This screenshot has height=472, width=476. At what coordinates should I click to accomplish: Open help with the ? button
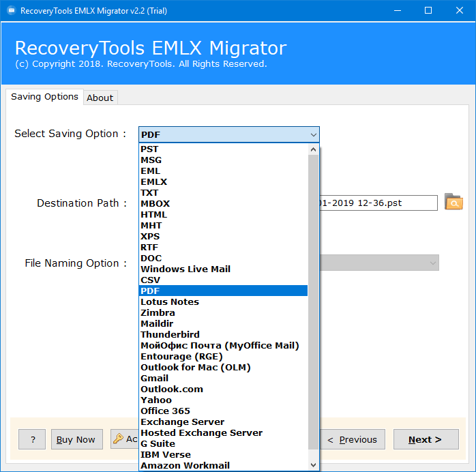32,439
